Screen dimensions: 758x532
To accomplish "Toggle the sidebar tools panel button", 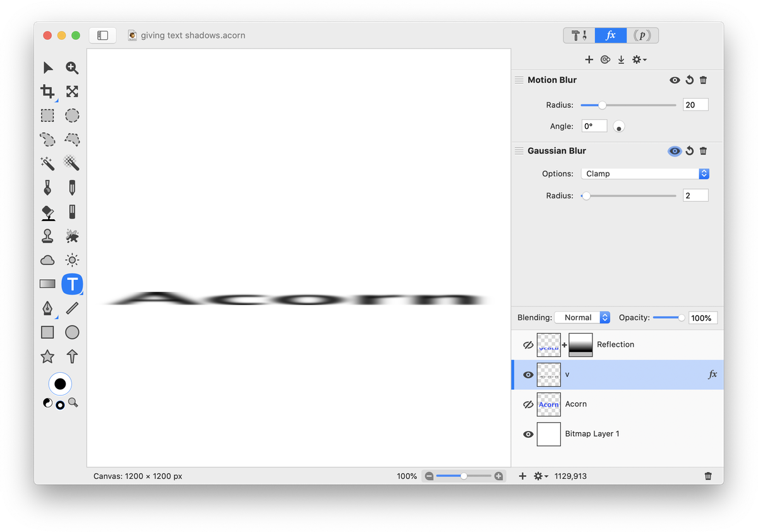I will [102, 35].
